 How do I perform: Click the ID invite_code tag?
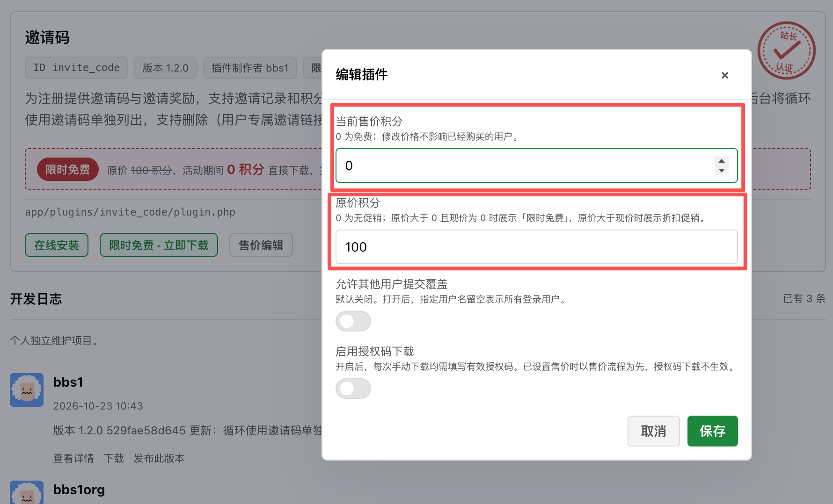pyautogui.click(x=77, y=68)
